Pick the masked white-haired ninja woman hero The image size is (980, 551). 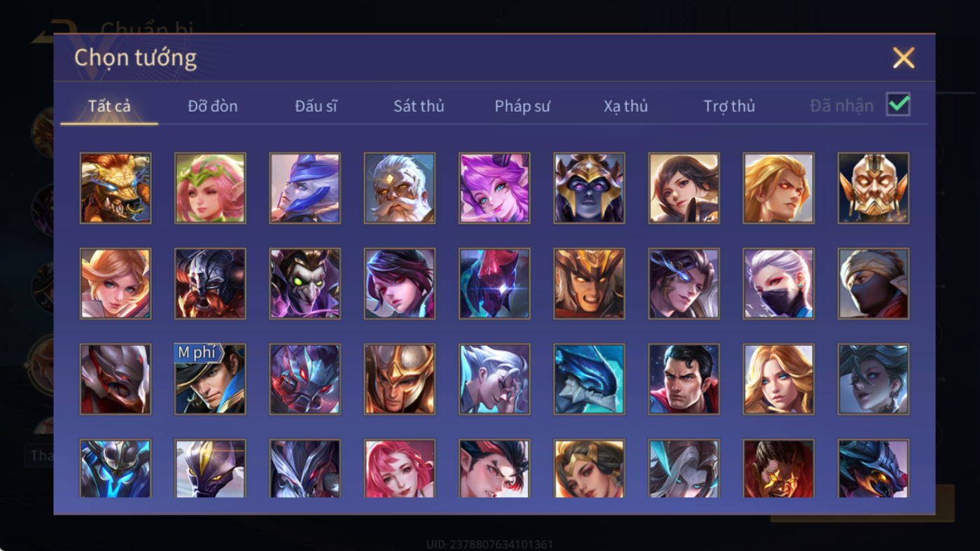click(778, 284)
